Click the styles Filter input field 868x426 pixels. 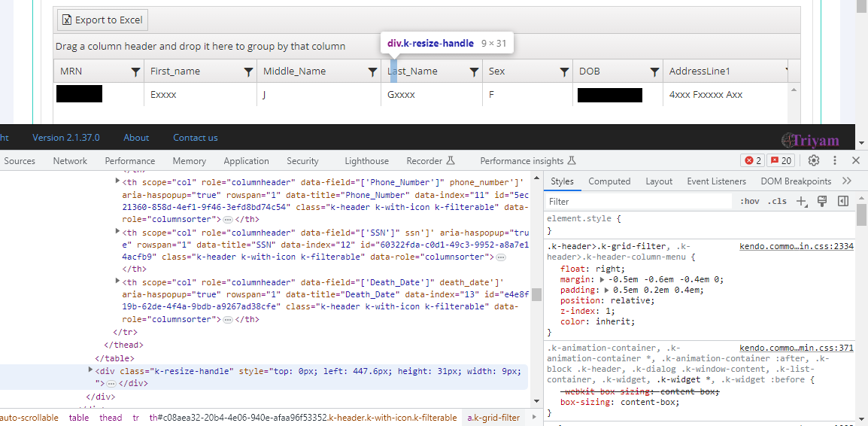[638, 202]
